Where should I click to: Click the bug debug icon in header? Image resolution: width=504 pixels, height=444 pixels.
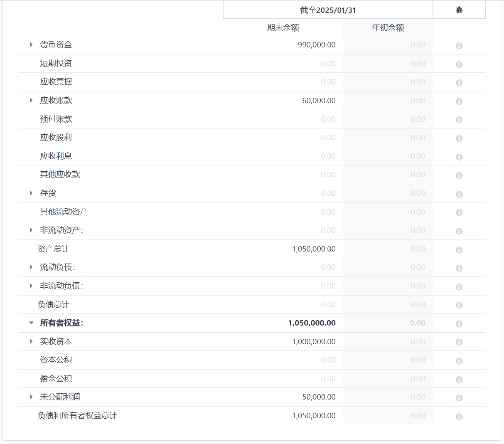(459, 10)
